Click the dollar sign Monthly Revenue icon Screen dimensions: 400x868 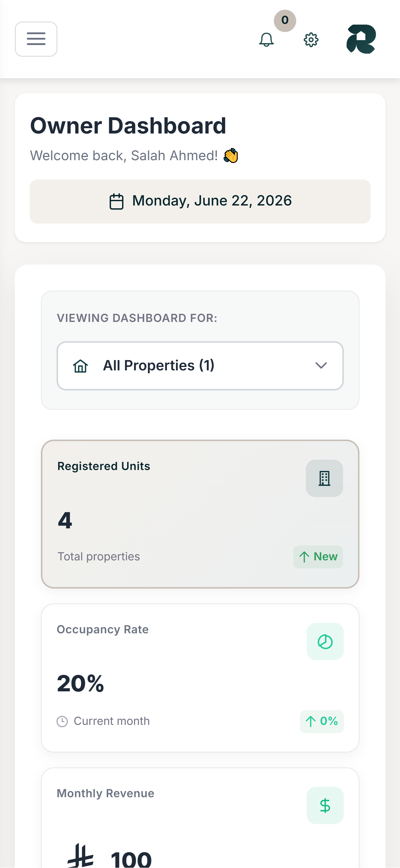click(325, 805)
